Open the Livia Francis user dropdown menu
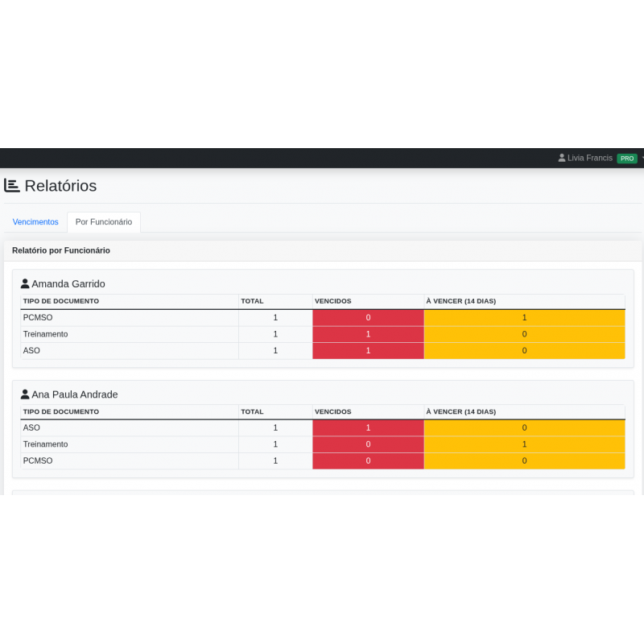Image resolution: width=644 pixels, height=644 pixels. 590,159
